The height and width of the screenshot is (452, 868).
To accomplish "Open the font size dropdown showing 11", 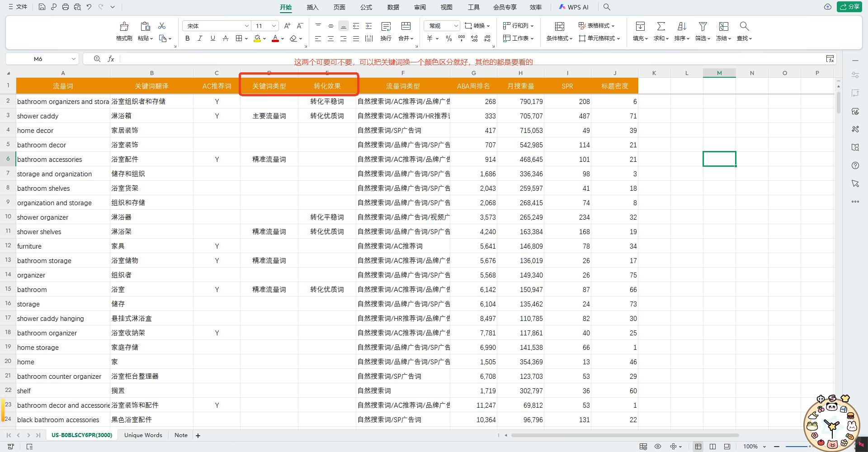I will (274, 26).
